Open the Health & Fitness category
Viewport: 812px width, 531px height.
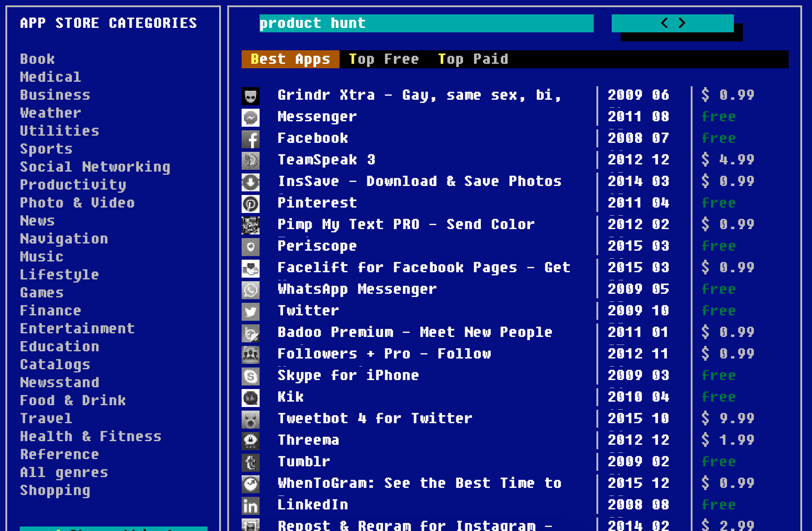pos(91,436)
